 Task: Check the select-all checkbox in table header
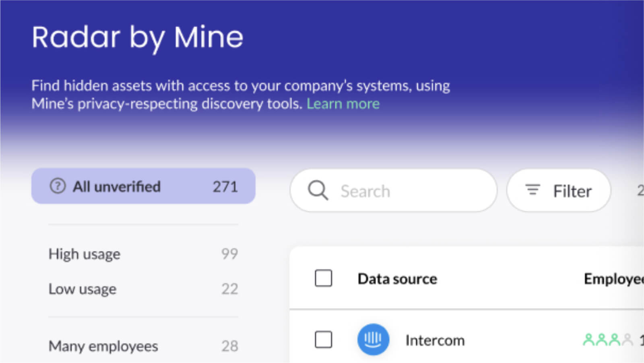323,278
